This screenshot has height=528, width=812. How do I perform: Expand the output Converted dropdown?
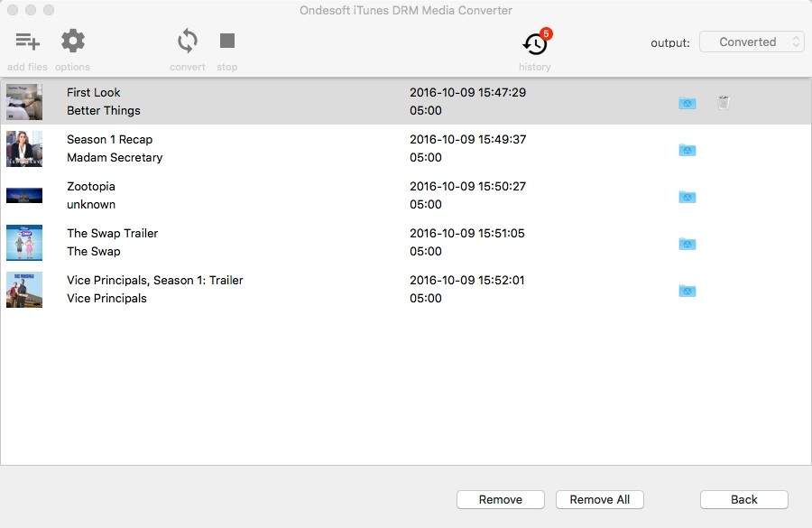[x=752, y=42]
